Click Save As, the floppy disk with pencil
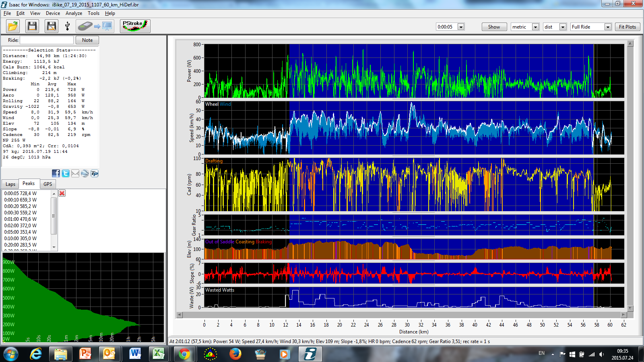644x362 pixels. pyautogui.click(x=52, y=26)
